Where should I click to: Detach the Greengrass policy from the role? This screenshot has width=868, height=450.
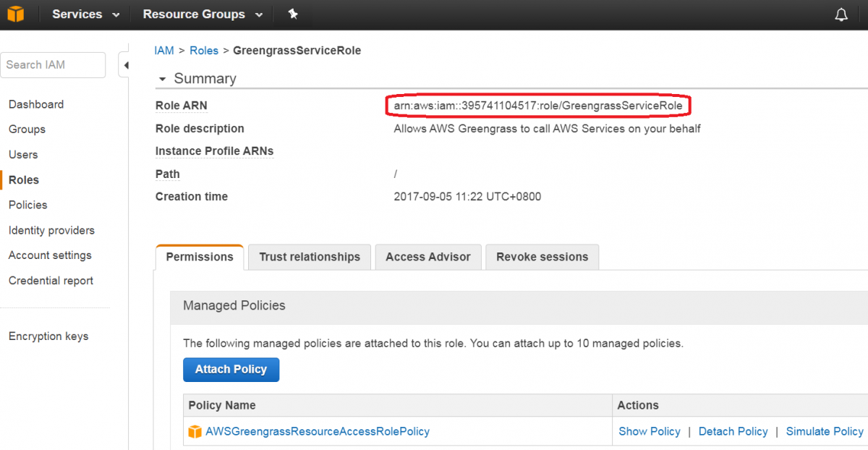coord(733,430)
